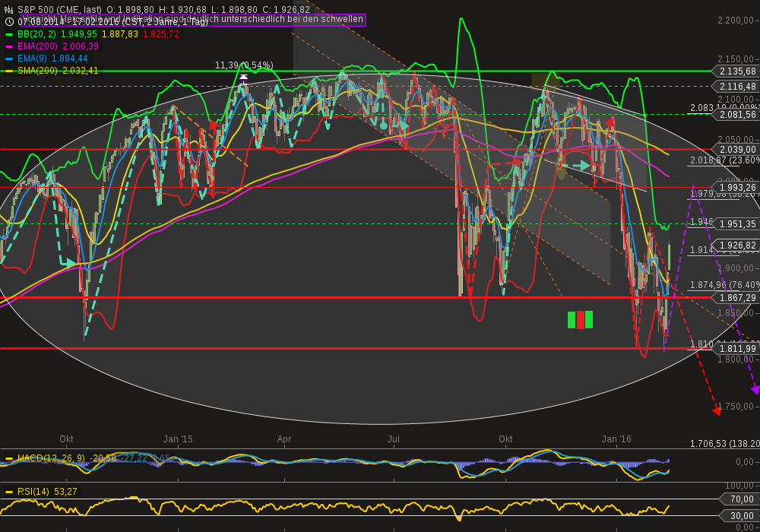Click the 2.018,87 (23.60%) Fibonacci label
760x532 pixels.
pos(724,160)
